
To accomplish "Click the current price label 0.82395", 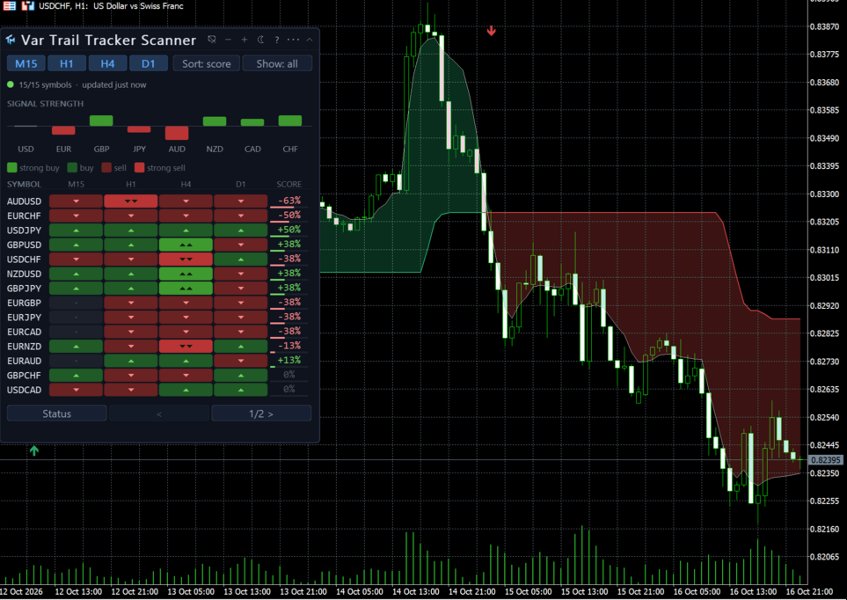I will pos(826,460).
